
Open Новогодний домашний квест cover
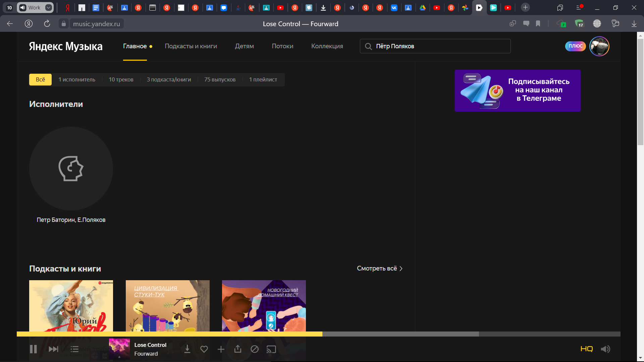pos(264,306)
